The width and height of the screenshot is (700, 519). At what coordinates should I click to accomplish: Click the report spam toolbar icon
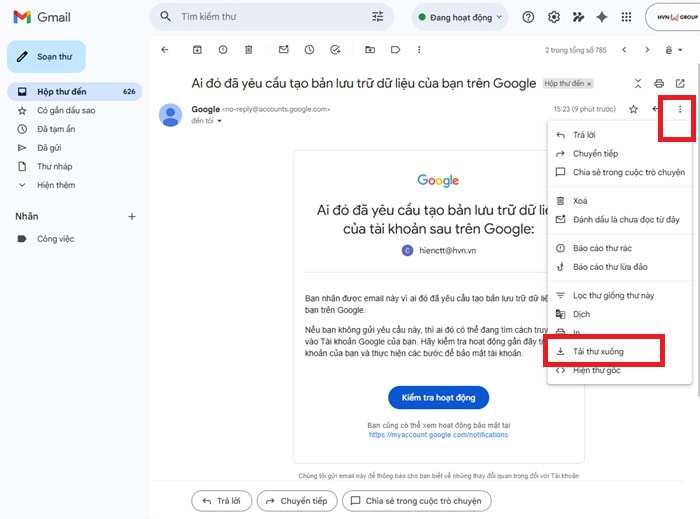pos(222,49)
